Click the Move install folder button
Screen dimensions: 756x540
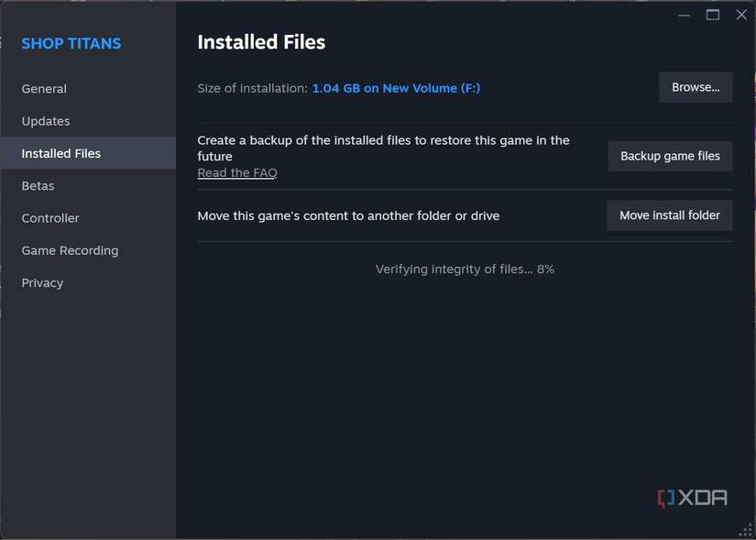coord(669,215)
